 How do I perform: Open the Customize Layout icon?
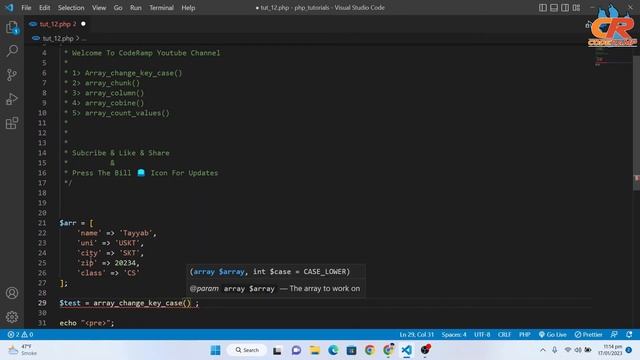click(576, 7)
